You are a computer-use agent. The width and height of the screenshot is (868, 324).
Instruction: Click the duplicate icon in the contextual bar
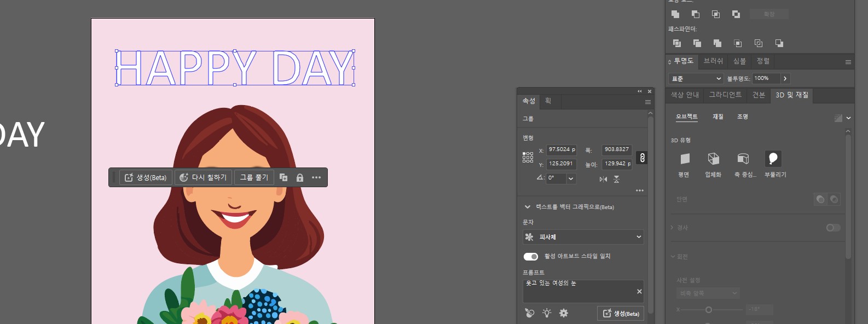283,177
